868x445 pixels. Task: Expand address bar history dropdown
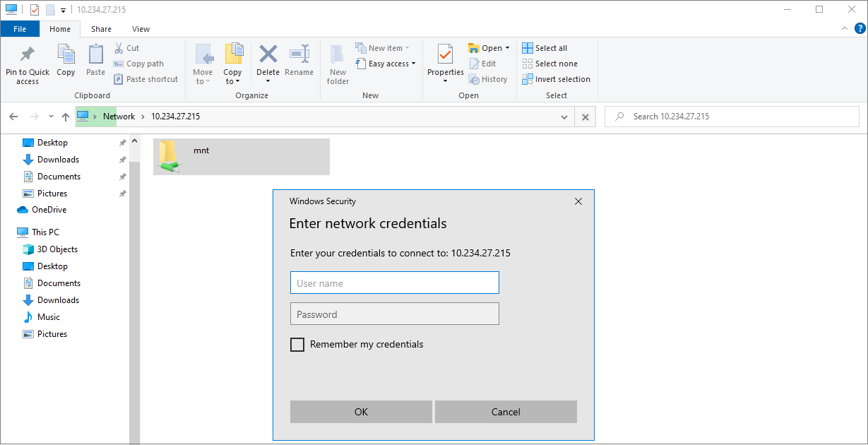click(564, 117)
